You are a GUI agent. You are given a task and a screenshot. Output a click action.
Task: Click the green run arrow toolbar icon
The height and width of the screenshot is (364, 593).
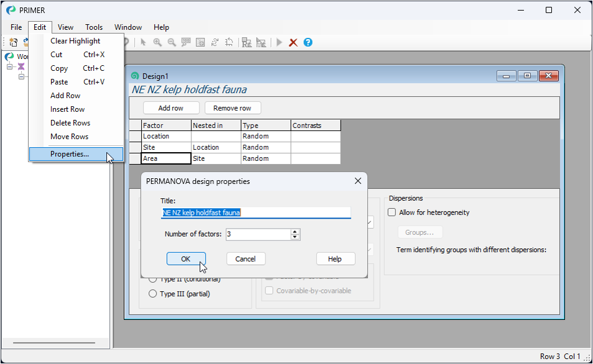(x=279, y=42)
